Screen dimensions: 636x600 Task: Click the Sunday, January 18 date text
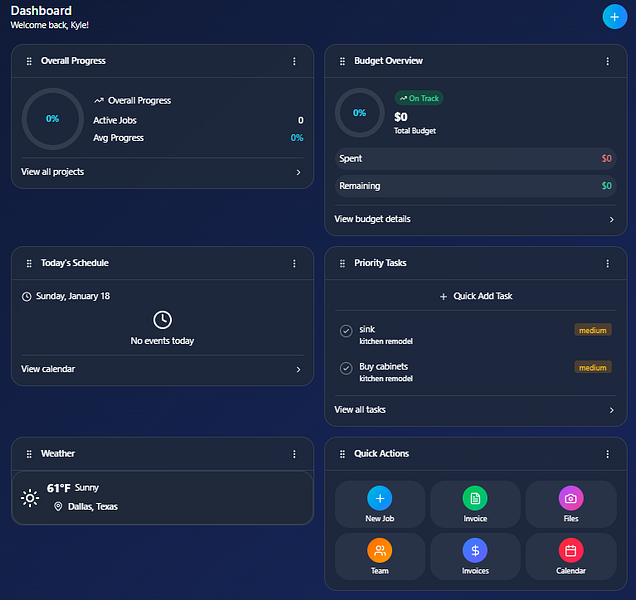click(73, 296)
